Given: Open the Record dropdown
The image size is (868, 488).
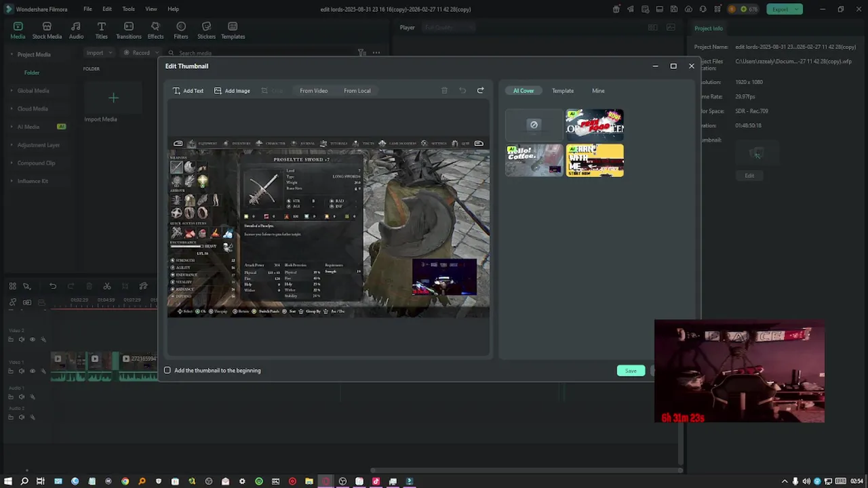Looking at the screenshot, I should 140,53.
